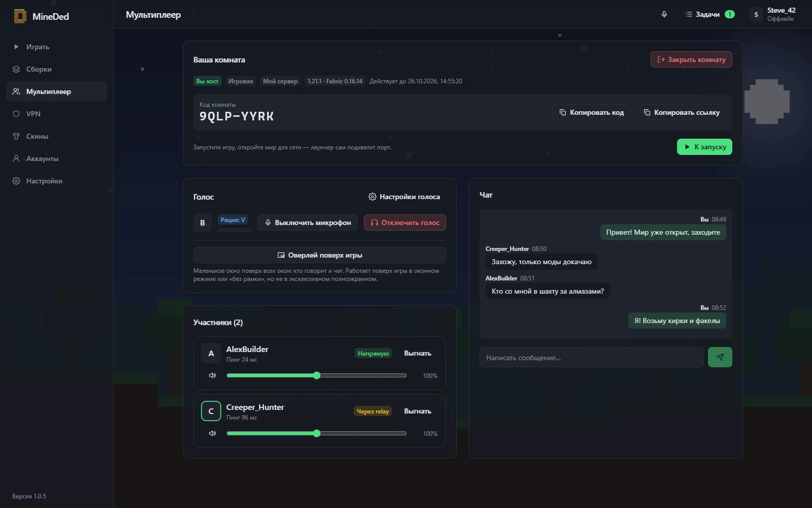Toggle Выключить микрофон
Viewport: 812px width, 508px height.
[308, 223]
